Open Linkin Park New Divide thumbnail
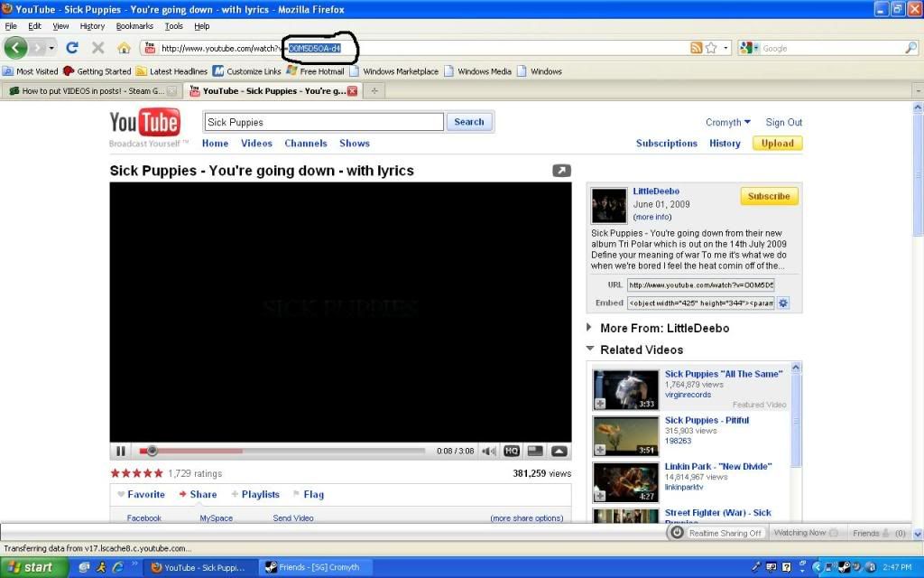The image size is (924, 578). [625, 482]
